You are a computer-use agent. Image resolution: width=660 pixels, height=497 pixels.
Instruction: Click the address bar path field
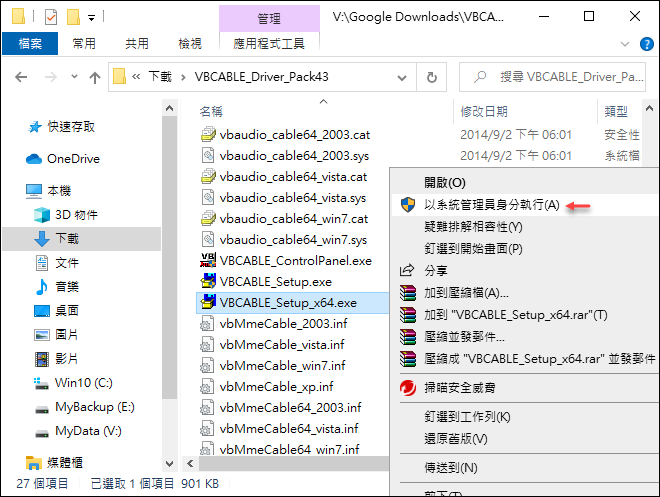coord(262,77)
